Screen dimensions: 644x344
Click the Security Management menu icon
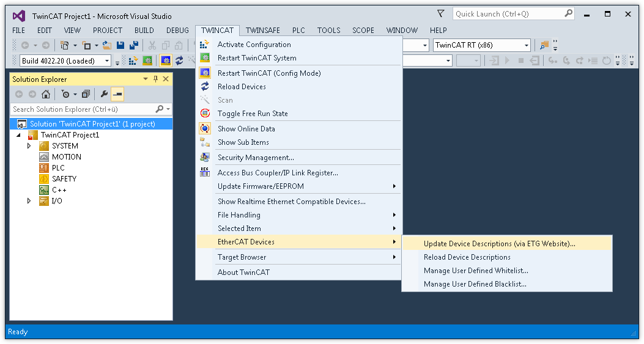tap(205, 157)
